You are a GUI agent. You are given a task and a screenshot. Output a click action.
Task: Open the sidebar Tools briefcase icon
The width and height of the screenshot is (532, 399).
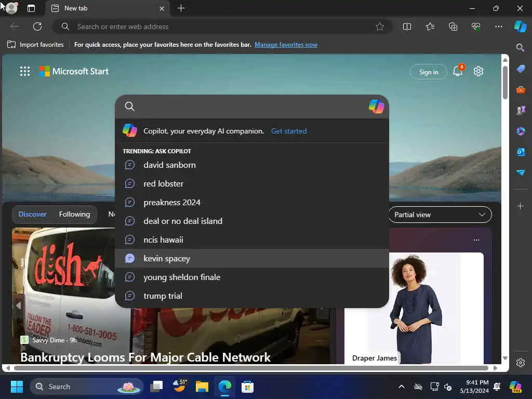[x=521, y=89]
